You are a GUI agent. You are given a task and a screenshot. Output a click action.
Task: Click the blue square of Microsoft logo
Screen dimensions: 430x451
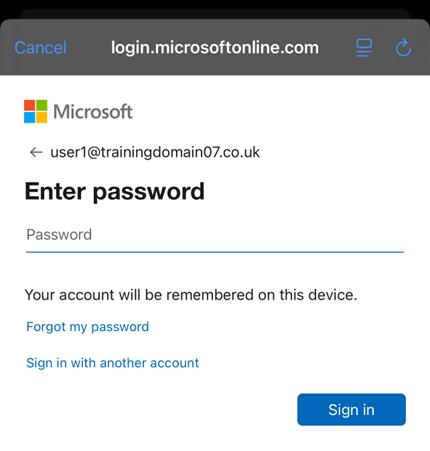29,117
